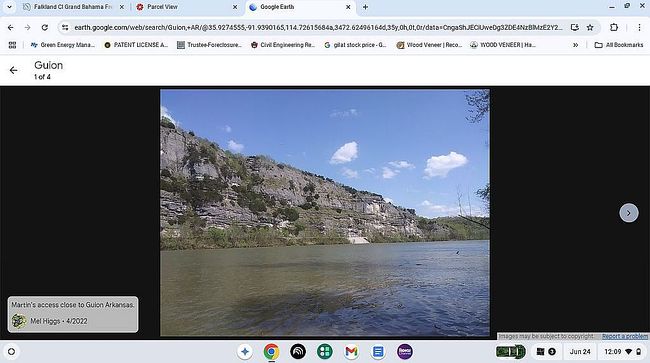
Task: Select the Google Earth tab
Action: pos(300,7)
